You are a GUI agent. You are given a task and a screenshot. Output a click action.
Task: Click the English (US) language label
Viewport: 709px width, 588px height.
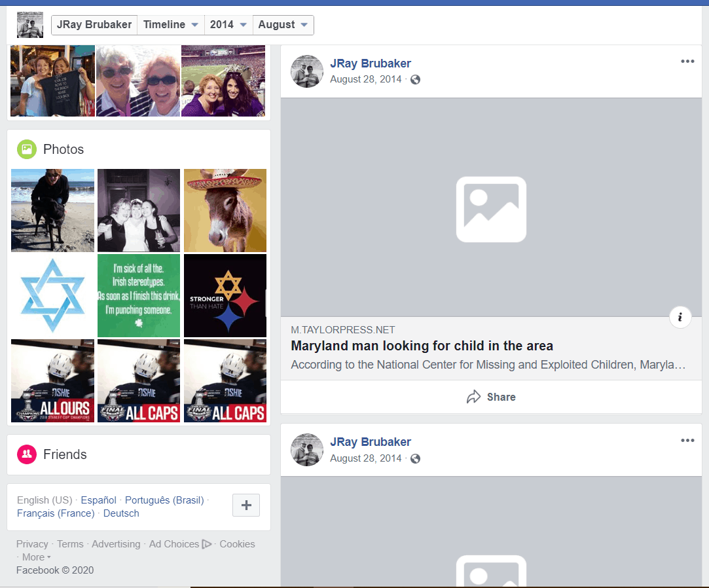[45, 500]
